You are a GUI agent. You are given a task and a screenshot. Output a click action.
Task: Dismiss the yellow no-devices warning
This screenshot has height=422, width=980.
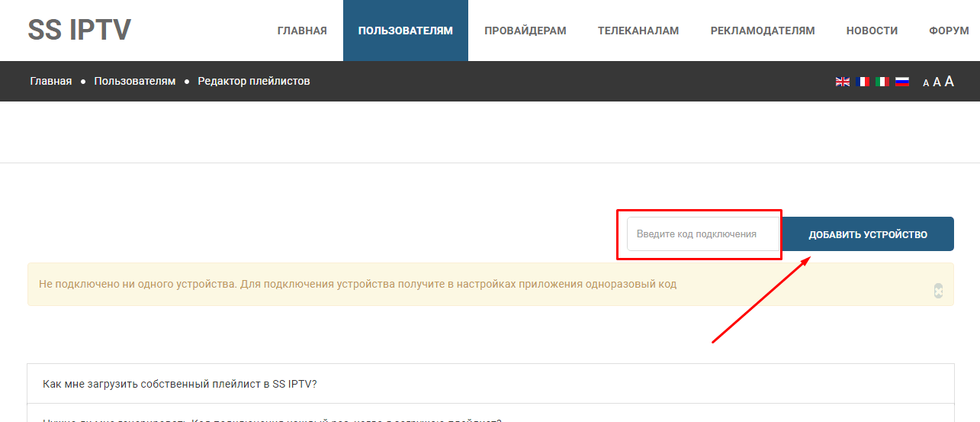coord(939,291)
